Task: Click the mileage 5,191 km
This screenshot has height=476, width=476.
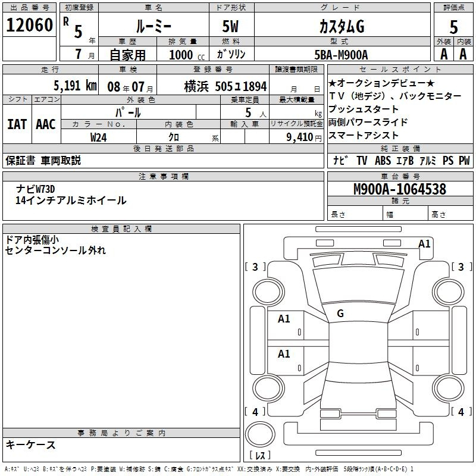Action: 75,86
